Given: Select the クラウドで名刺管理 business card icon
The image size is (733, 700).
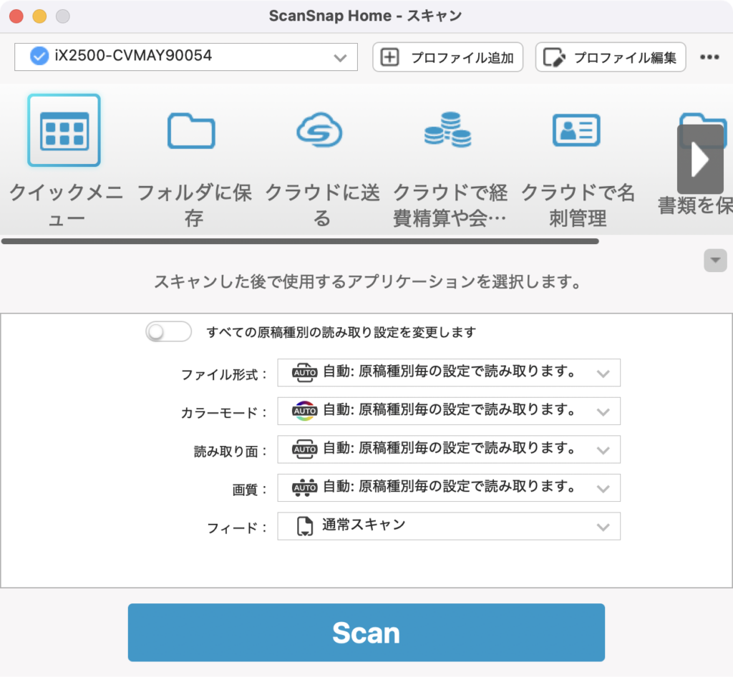Looking at the screenshot, I should tap(576, 130).
